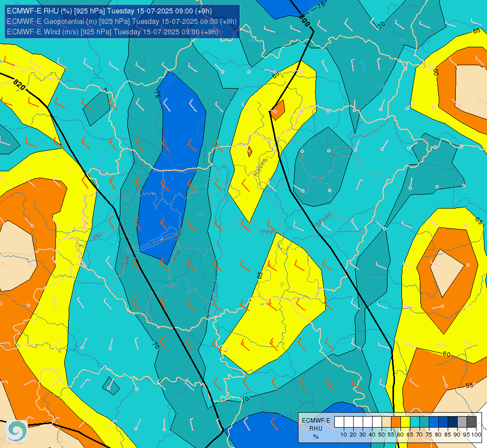Viewport: 487px width, 448px height.
Task: Click the Pest county label
Action: point(267,232)
